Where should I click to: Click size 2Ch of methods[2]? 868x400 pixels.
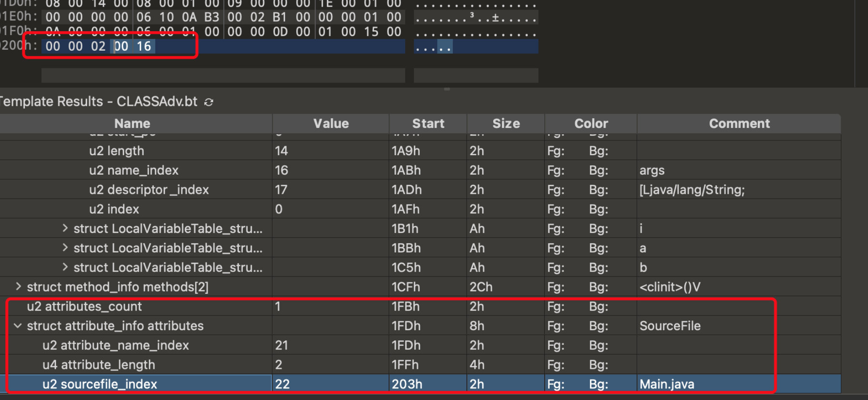point(481,287)
